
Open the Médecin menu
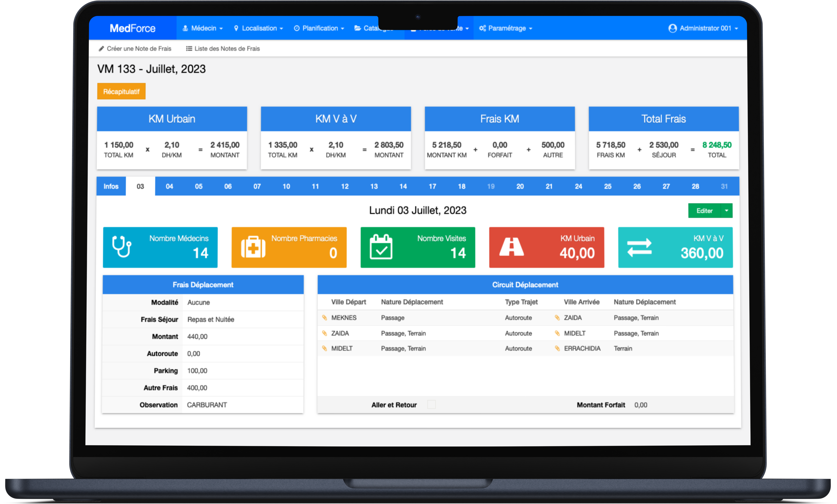coord(202,28)
